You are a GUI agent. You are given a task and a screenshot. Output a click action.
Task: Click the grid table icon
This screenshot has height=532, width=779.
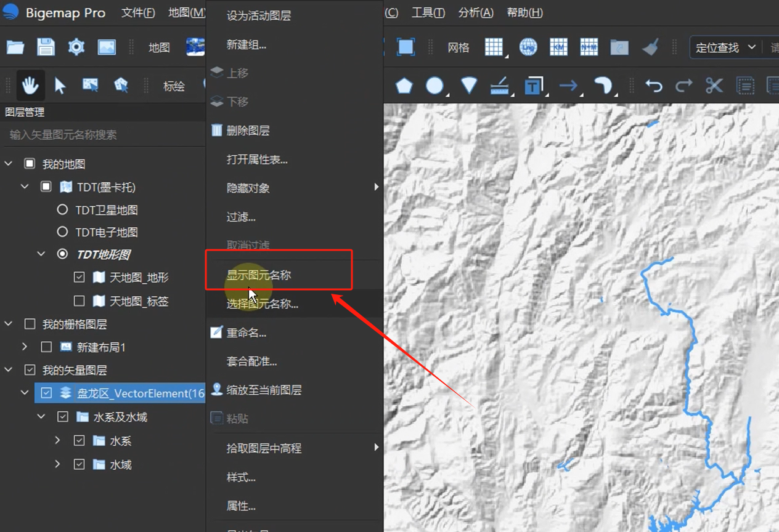tap(494, 47)
